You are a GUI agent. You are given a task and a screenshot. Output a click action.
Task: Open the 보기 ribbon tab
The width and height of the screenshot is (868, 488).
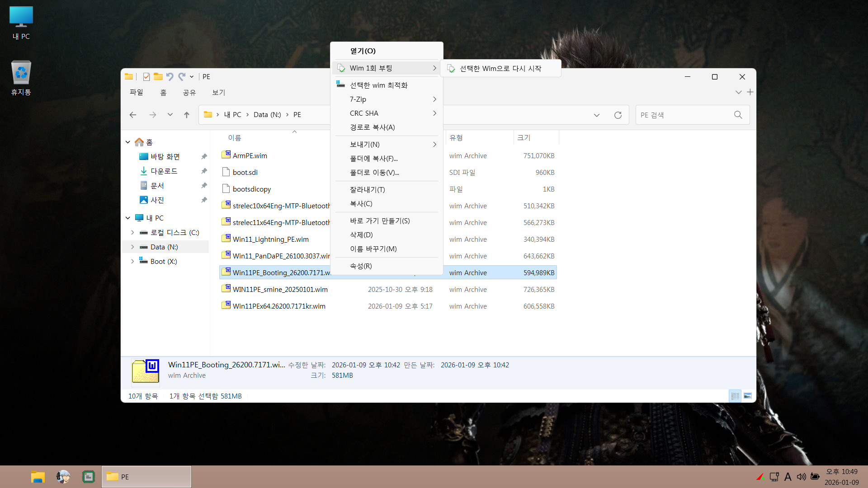click(x=218, y=92)
